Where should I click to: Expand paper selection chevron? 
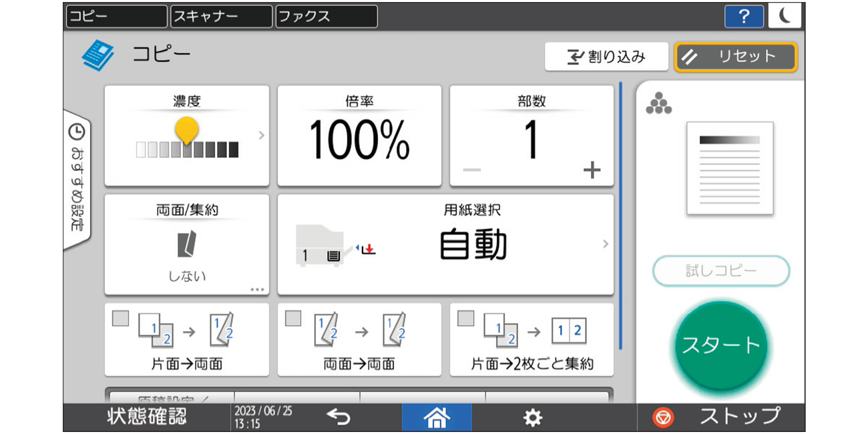click(606, 244)
